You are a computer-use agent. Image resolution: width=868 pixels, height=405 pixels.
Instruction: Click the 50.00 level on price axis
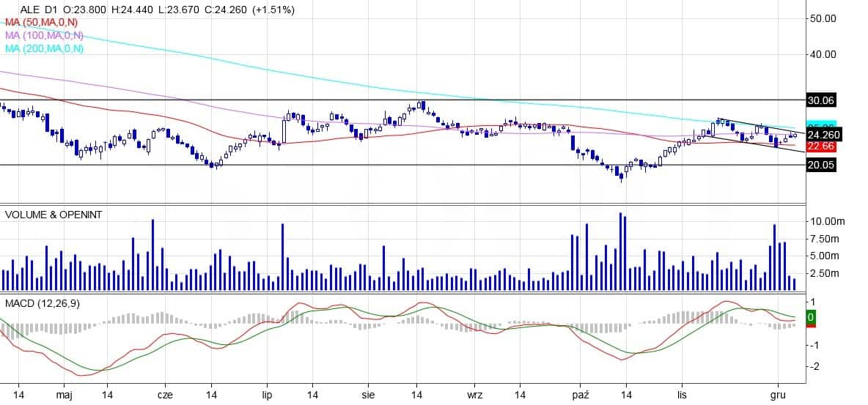pyautogui.click(x=823, y=18)
